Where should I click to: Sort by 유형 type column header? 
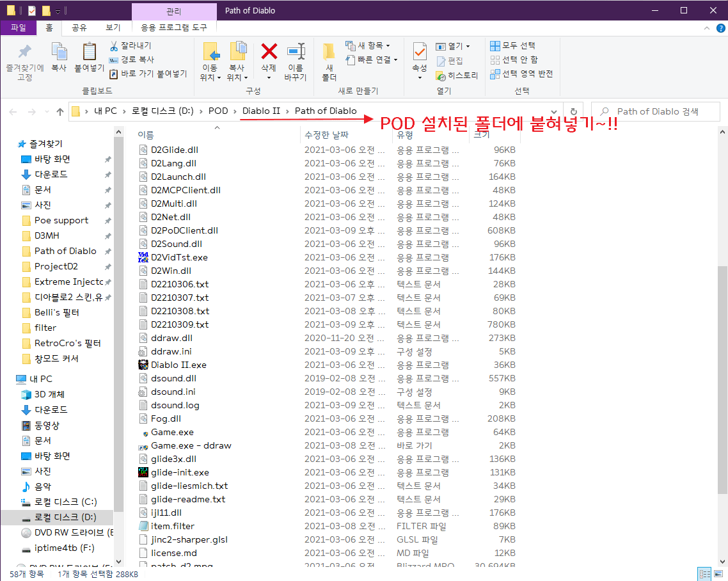[x=405, y=134]
